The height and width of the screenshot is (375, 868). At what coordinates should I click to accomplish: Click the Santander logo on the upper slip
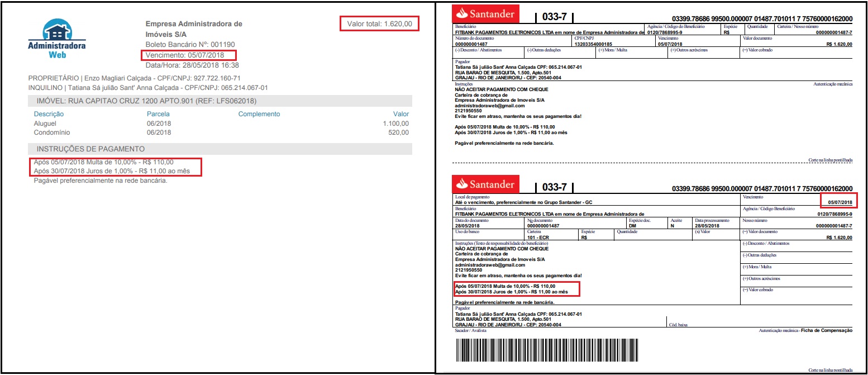485,14
